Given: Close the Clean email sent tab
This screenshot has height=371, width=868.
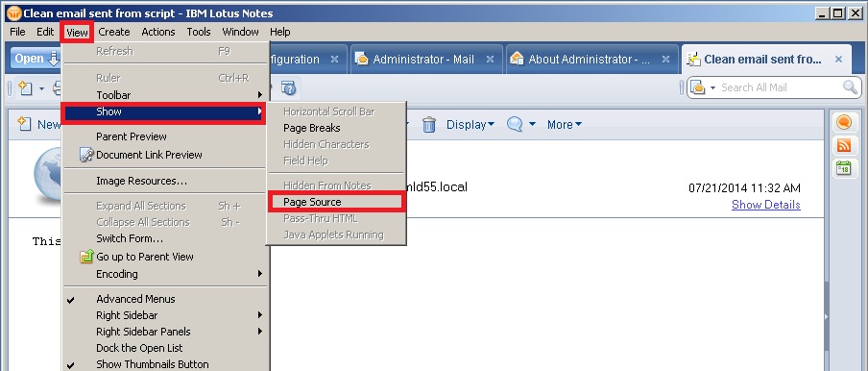Looking at the screenshot, I should (838, 60).
